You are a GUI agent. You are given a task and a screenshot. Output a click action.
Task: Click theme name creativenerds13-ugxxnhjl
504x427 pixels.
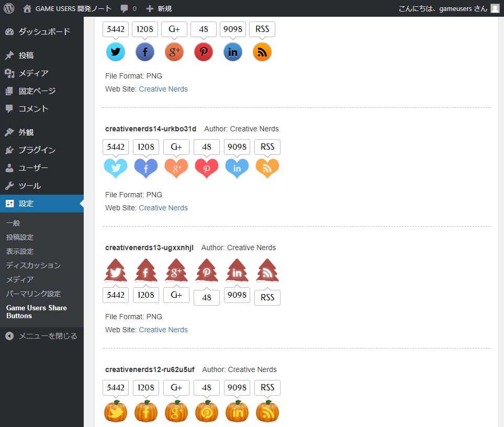(150, 248)
